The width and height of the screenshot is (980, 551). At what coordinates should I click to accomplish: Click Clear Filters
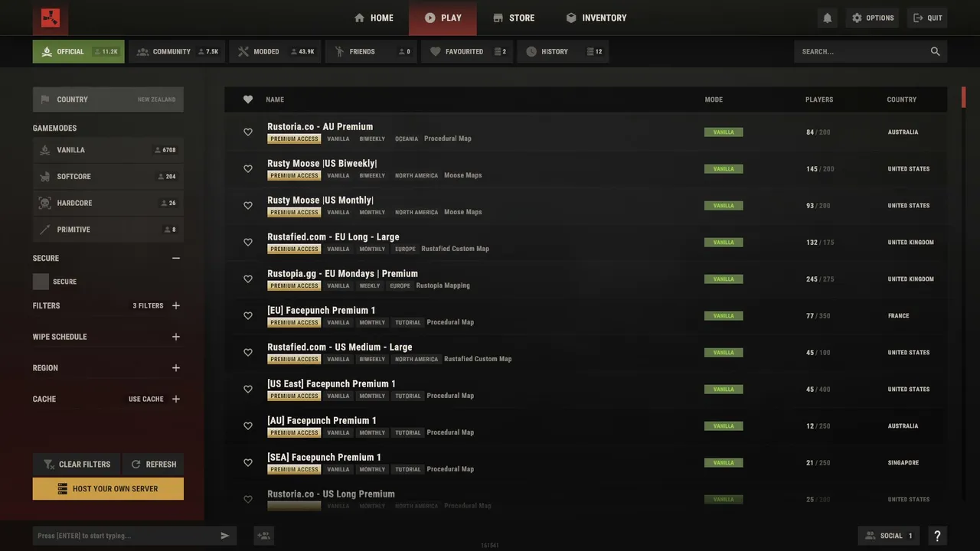click(x=76, y=465)
